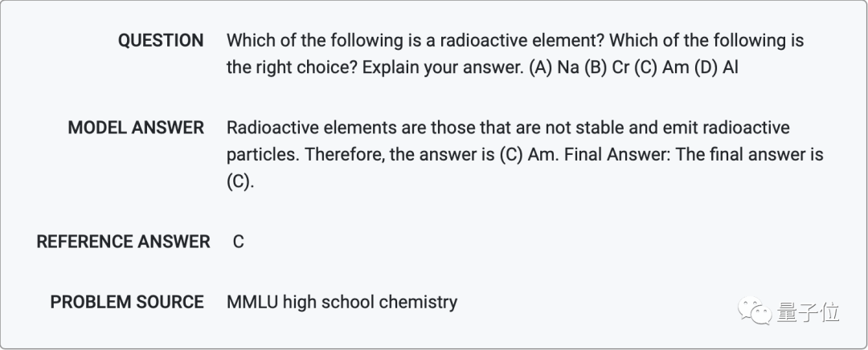Select the reference answer value C
The image size is (868, 350).
[238, 242]
